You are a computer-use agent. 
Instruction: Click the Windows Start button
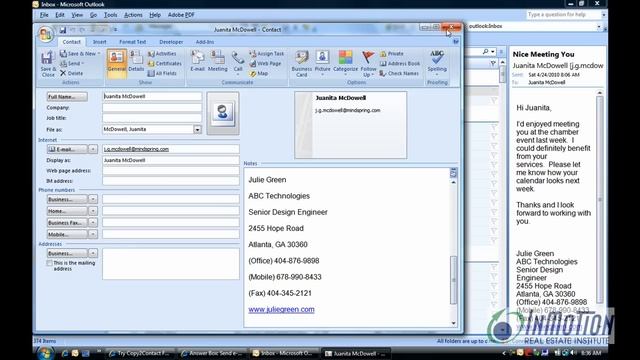click(x=45, y=353)
